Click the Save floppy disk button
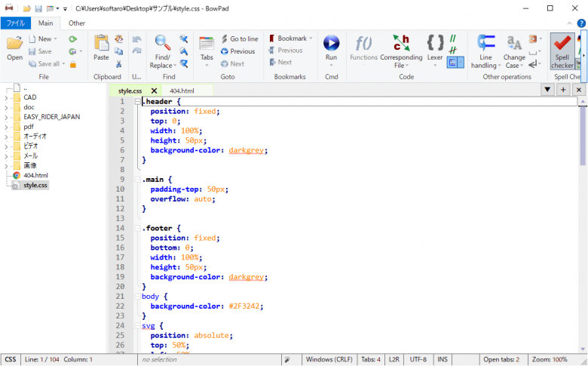 [x=40, y=51]
